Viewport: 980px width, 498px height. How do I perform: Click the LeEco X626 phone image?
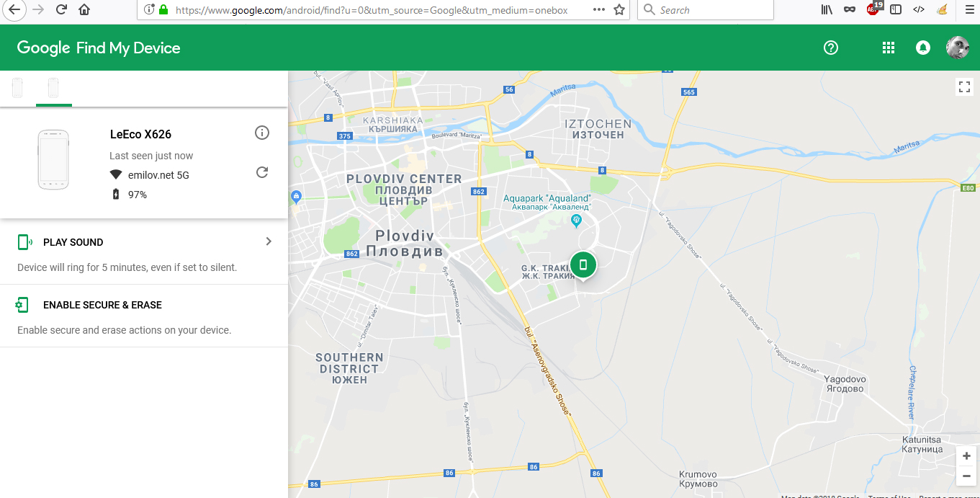(53, 160)
